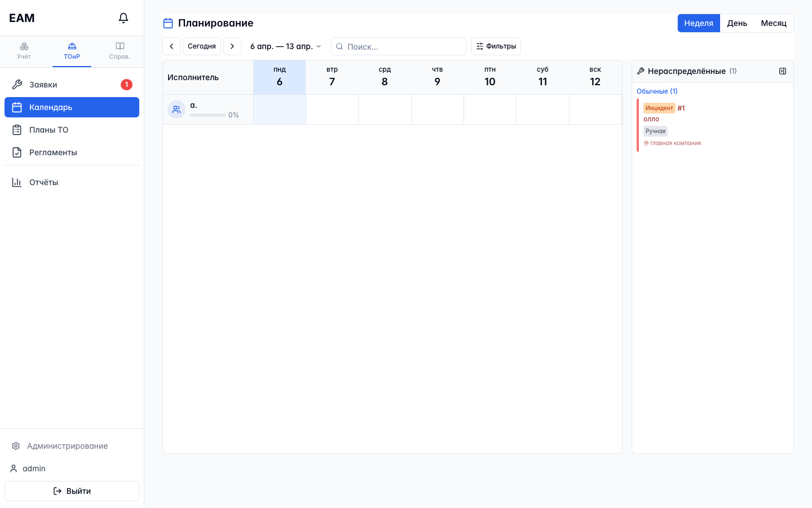Screen dimensions: 812x508
Task: Click the Поиск search field
Action: click(399, 46)
